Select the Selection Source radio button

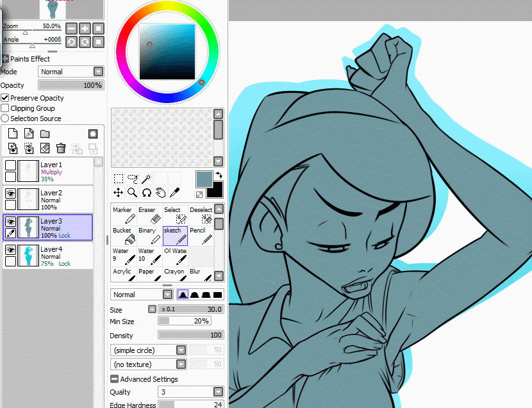pos(5,118)
